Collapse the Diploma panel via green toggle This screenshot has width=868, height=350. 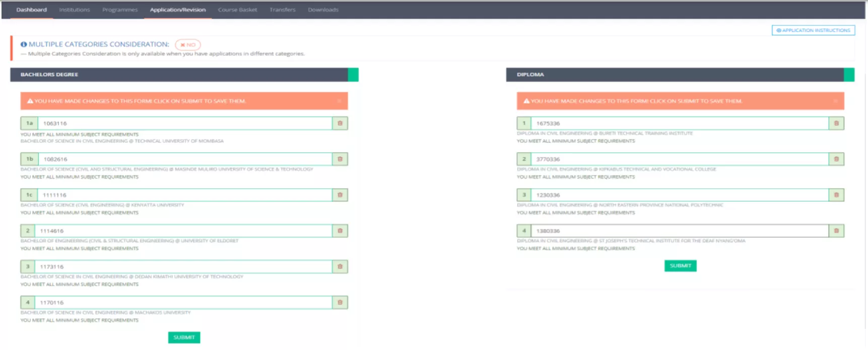coord(849,75)
